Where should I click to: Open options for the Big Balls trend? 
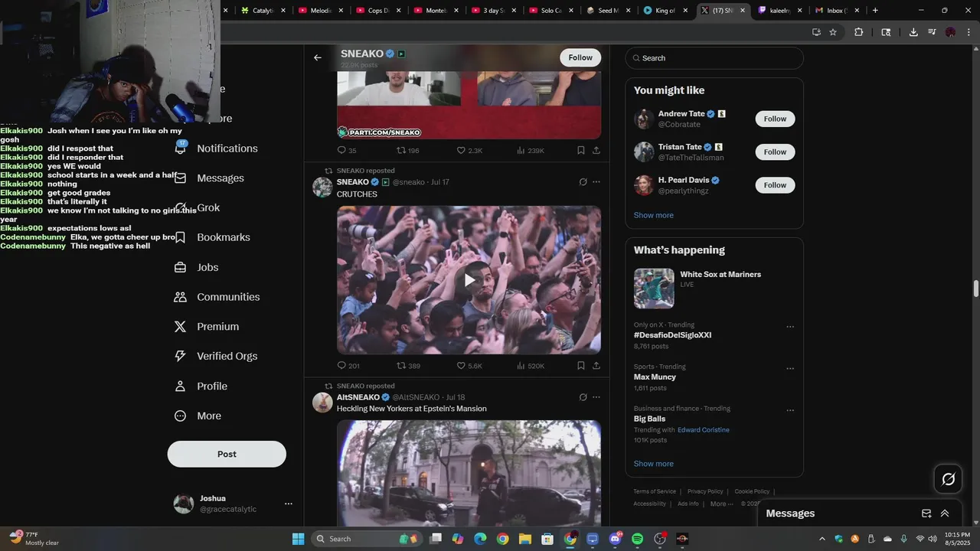(790, 411)
